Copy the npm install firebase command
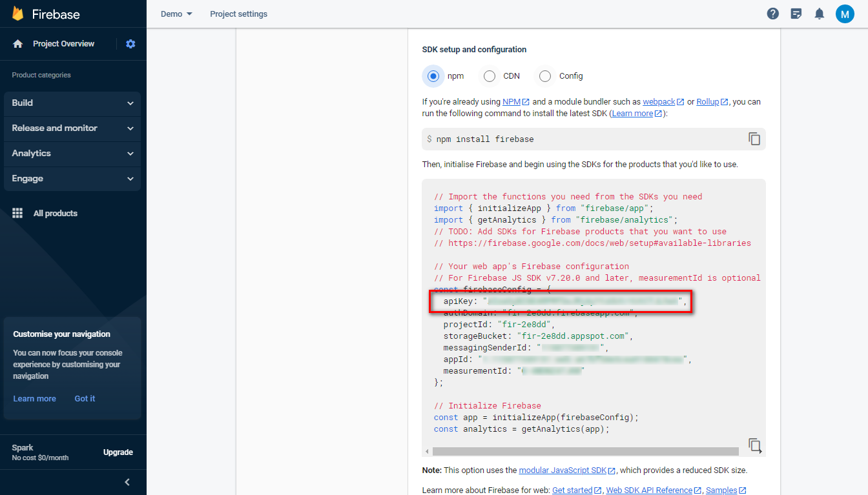 click(754, 139)
